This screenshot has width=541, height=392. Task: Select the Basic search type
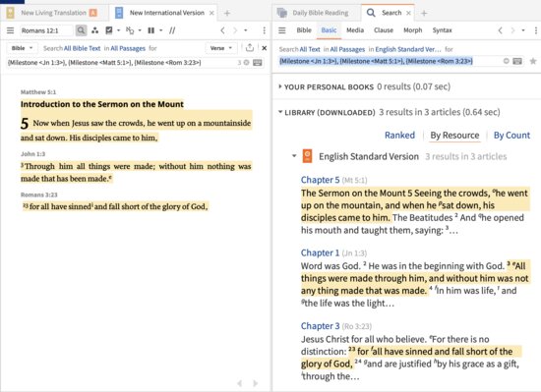point(329,30)
